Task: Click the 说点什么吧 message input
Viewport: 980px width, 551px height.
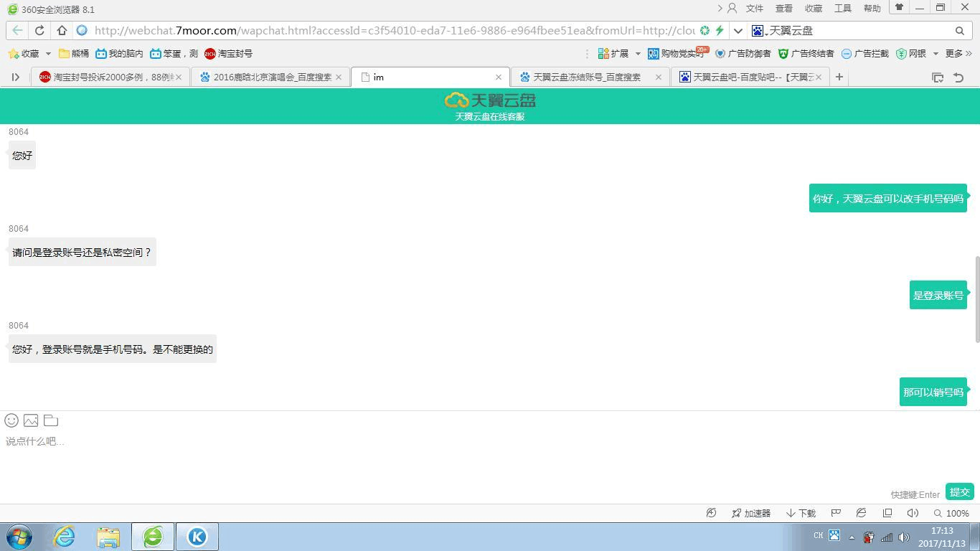Action: pos(490,459)
